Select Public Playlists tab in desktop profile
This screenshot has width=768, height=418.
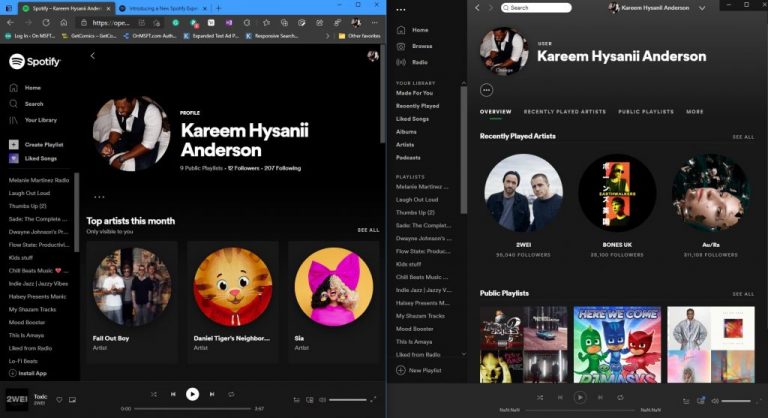point(646,112)
